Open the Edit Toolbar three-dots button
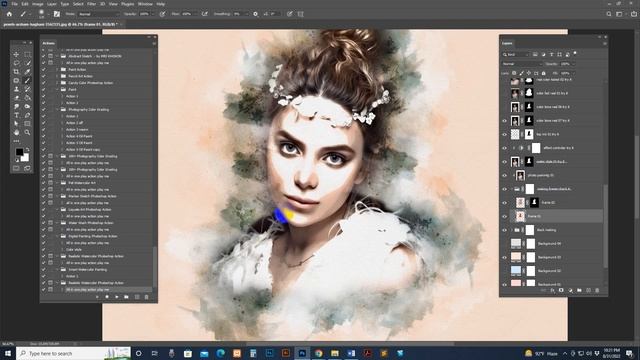This screenshot has height=360, width=640. [16, 141]
